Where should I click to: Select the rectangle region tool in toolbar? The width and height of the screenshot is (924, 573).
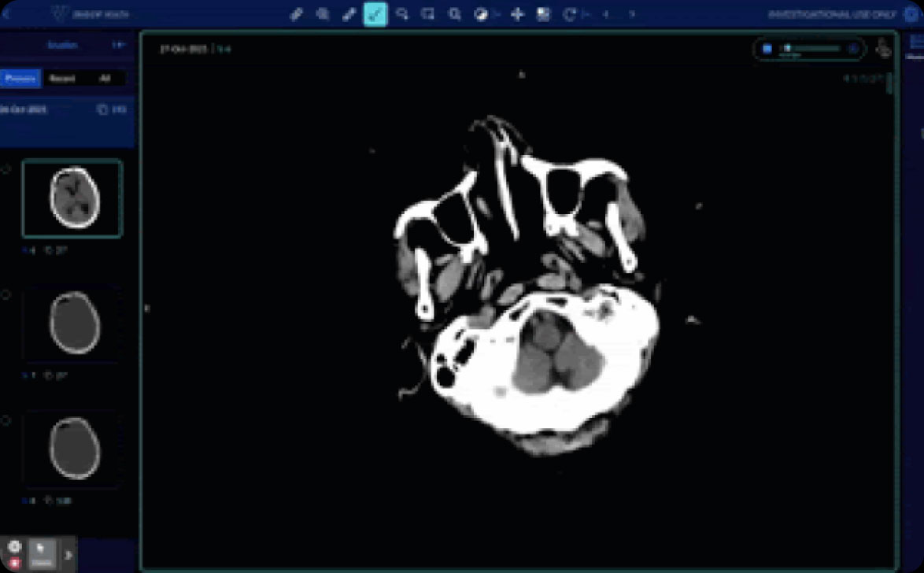[x=428, y=14]
